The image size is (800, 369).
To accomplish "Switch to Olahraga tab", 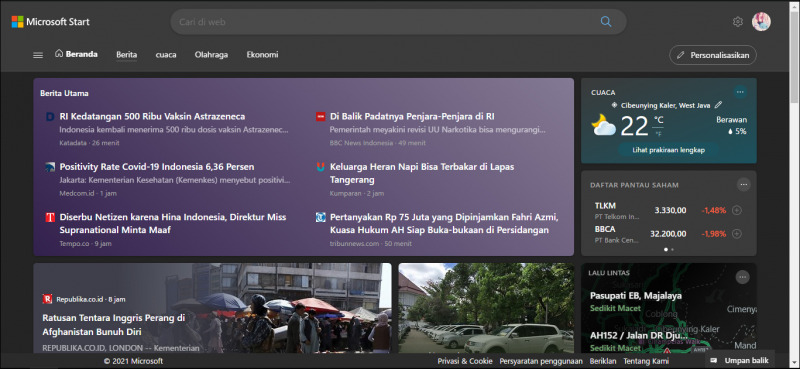I will click(211, 55).
